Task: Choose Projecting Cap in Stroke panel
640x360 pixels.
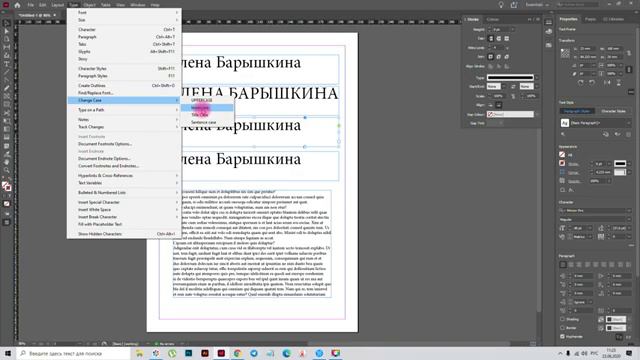Action: point(507,38)
